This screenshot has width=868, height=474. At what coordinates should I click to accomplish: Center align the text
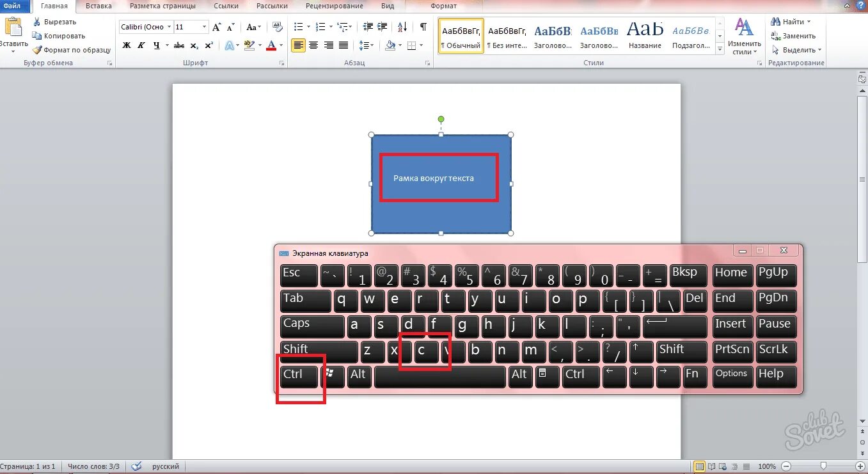tap(313, 45)
